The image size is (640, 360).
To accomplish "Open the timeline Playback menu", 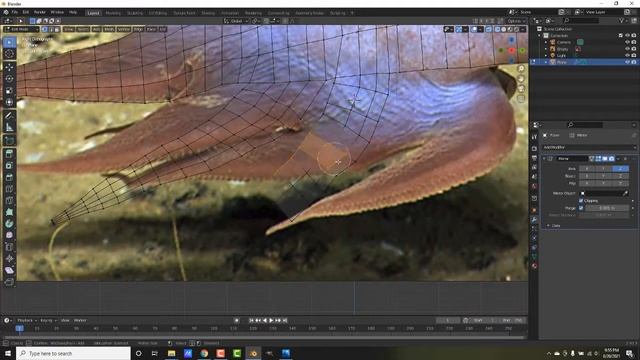I will (x=27, y=320).
